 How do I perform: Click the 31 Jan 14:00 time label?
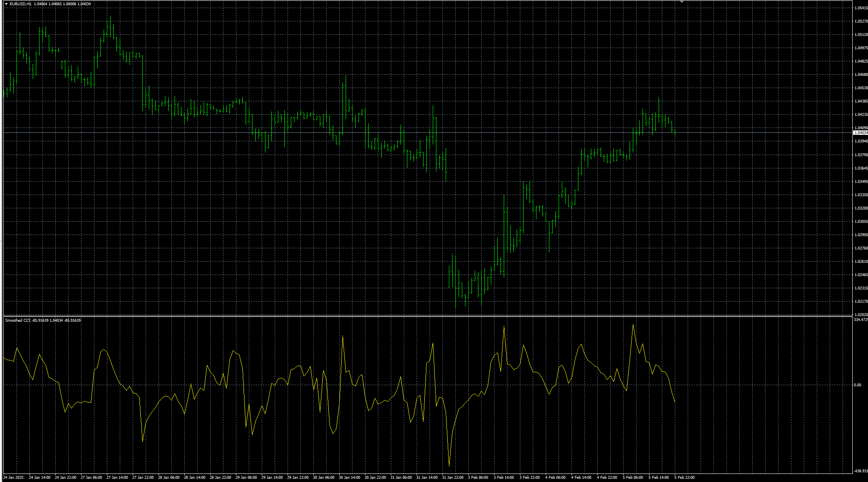[427, 478]
